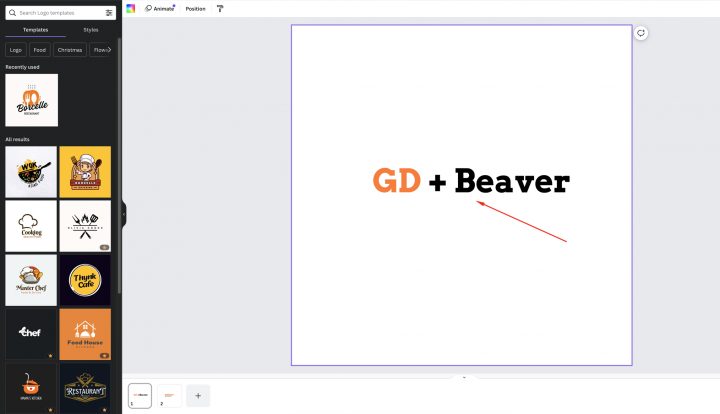Open the search filter options icon
This screenshot has width=720, height=414.
109,13
